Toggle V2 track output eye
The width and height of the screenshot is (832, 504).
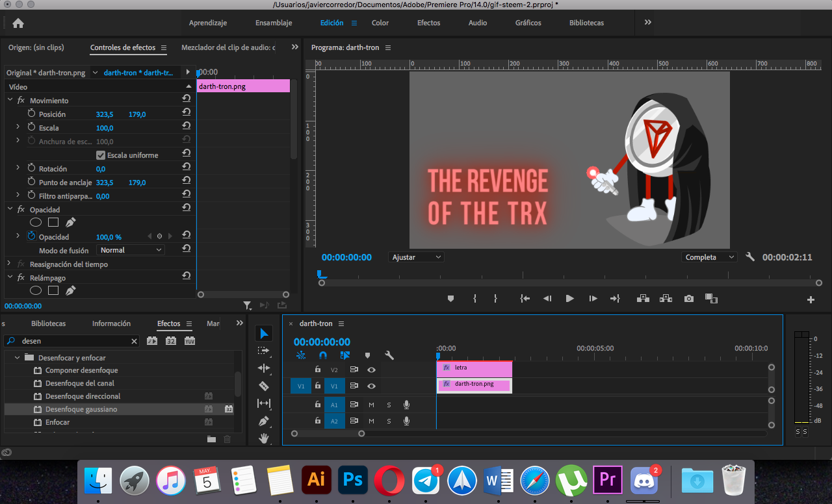click(371, 370)
